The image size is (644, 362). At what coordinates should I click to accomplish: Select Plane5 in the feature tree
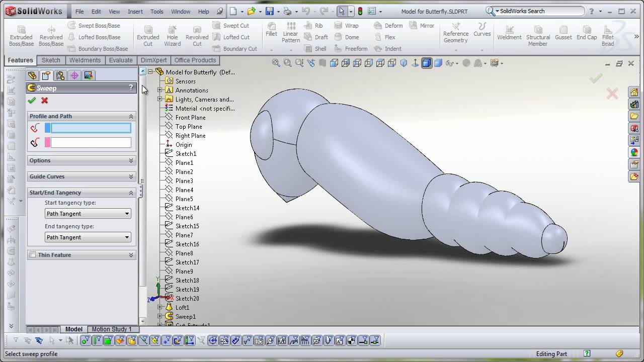[x=184, y=199]
